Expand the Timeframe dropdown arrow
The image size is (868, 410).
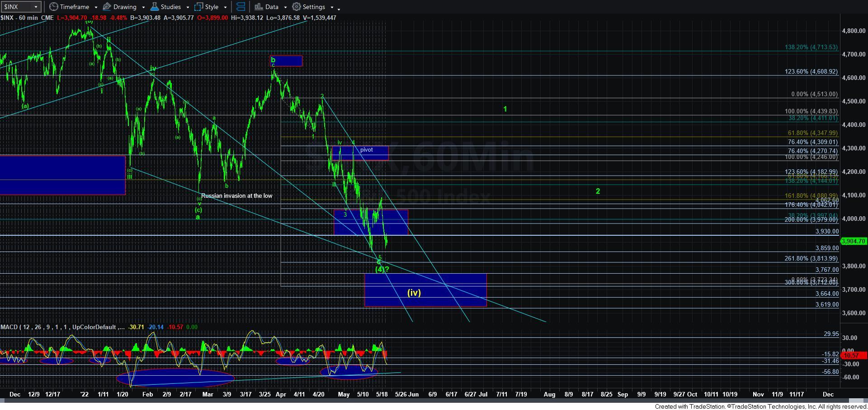(96, 7)
